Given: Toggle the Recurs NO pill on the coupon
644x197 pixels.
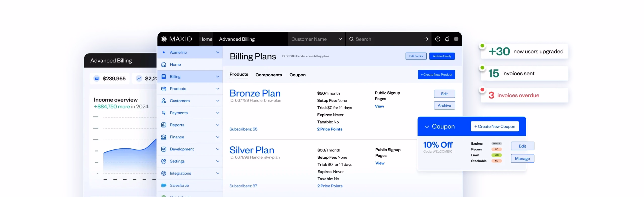Looking at the screenshot, I should click(496, 149).
